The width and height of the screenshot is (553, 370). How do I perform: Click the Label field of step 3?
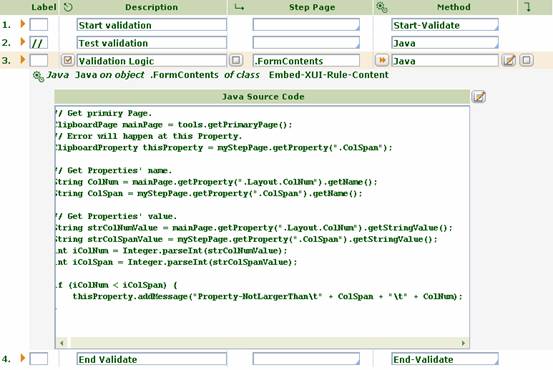(x=38, y=60)
